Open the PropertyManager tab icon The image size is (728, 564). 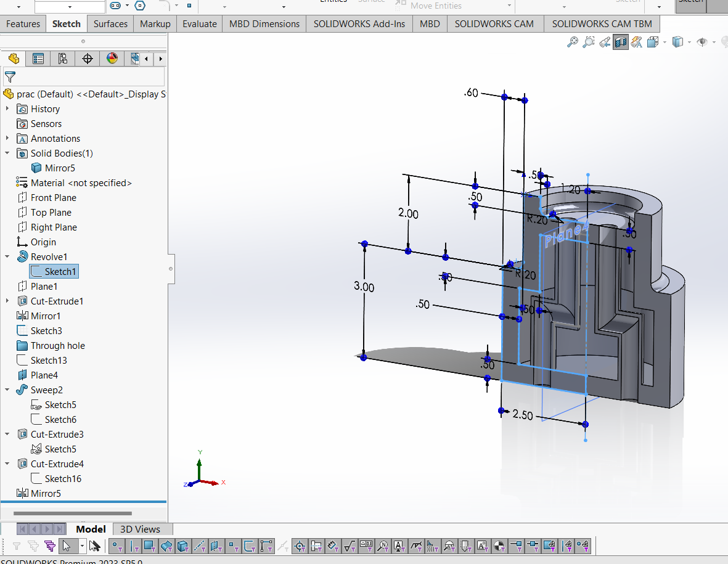pyautogui.click(x=38, y=59)
